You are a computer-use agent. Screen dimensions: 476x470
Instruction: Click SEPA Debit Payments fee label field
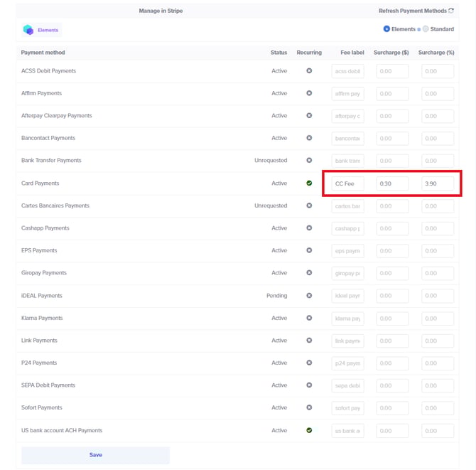[x=347, y=385]
